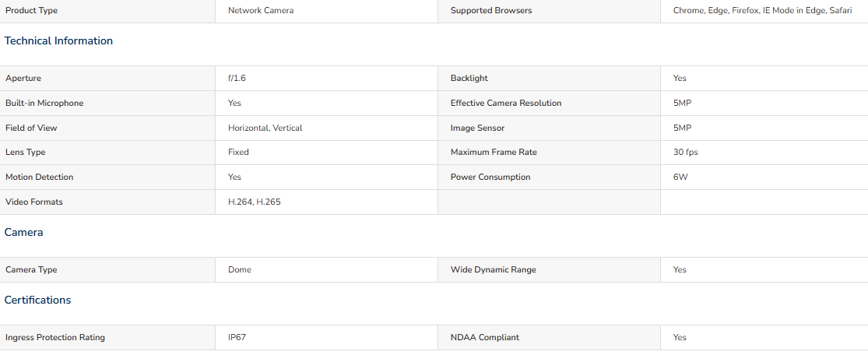This screenshot has height=355, width=868.
Task: Click the Supported Browsers list value
Action: click(x=762, y=11)
